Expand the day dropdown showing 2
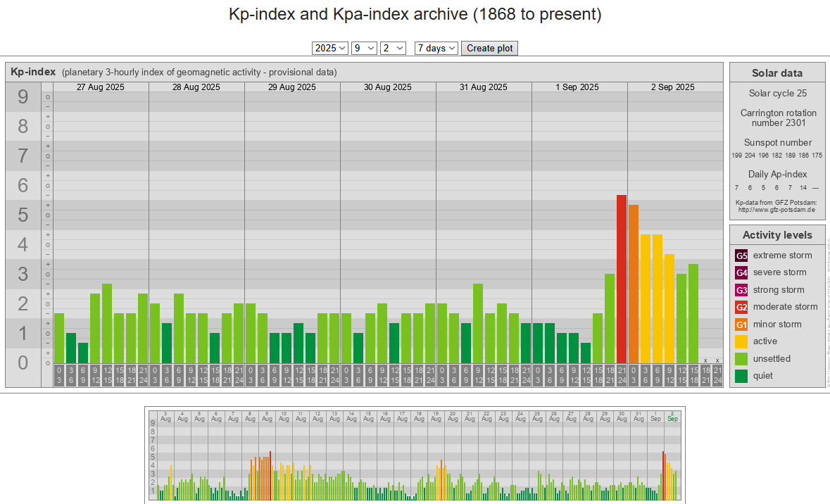 click(393, 48)
